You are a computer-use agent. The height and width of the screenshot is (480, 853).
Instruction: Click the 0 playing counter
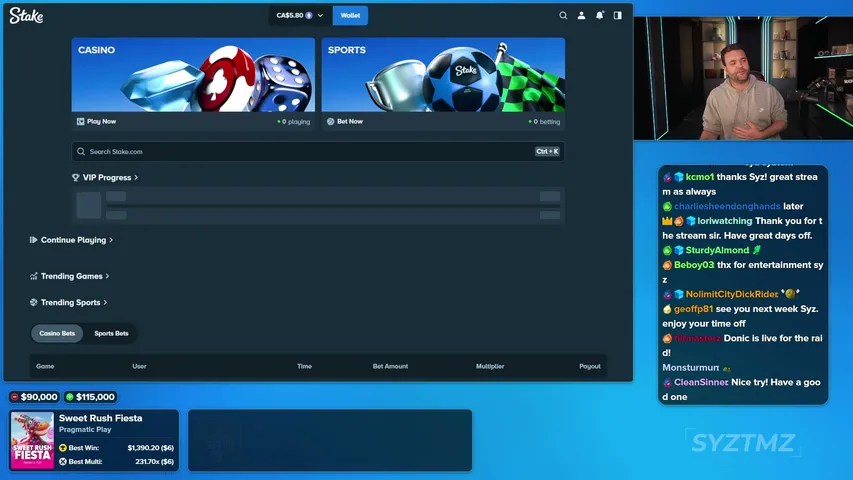pos(294,122)
